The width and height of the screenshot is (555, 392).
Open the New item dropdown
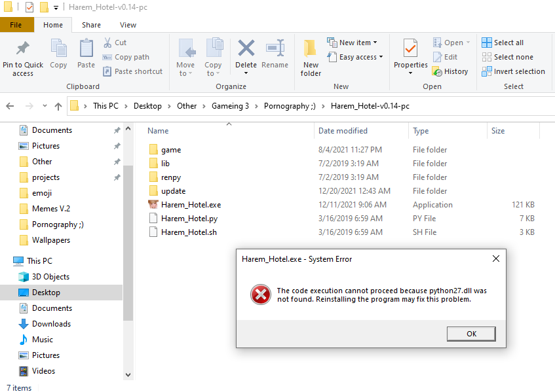click(x=352, y=43)
